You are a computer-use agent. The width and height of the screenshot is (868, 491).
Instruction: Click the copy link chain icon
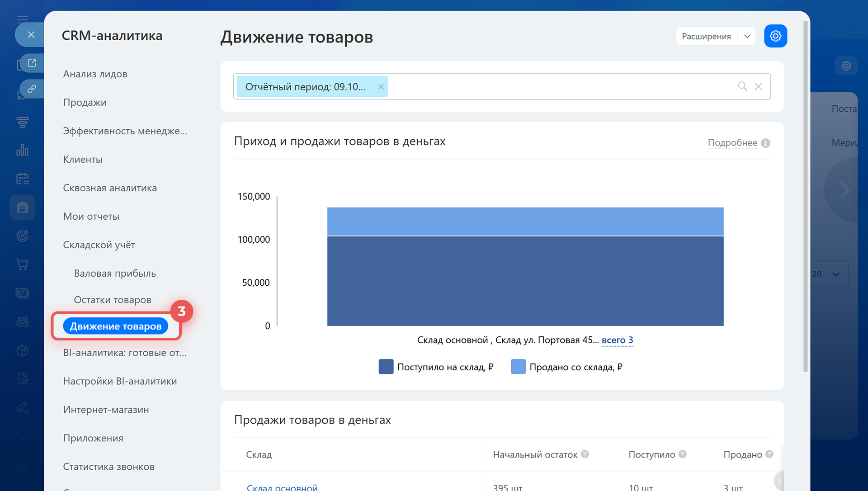[32, 89]
